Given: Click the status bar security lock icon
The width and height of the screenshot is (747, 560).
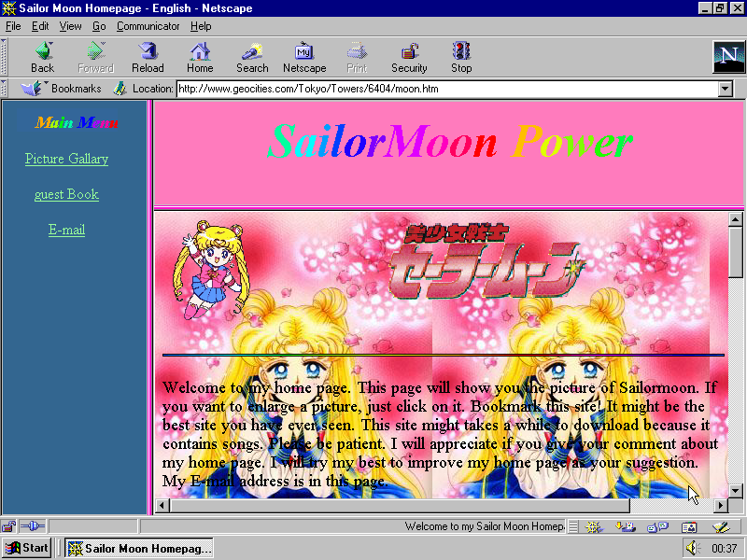Looking at the screenshot, I should point(8,526).
